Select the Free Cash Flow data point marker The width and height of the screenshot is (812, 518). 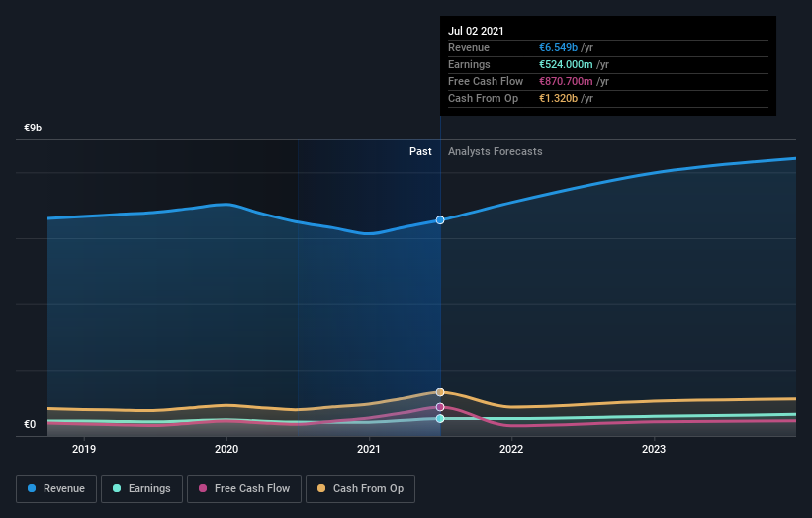point(440,407)
